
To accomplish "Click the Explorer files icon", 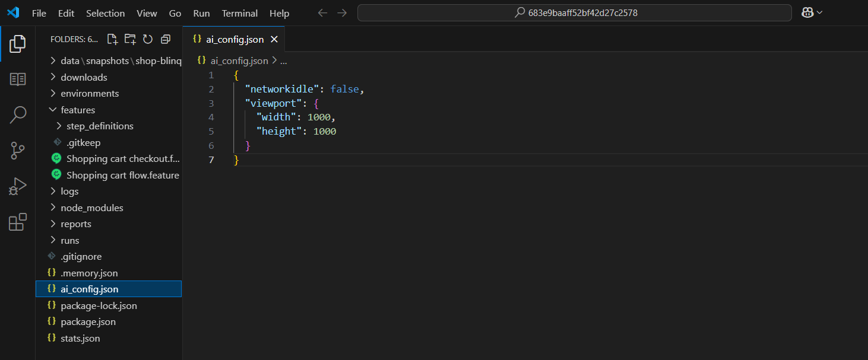I will (x=18, y=44).
